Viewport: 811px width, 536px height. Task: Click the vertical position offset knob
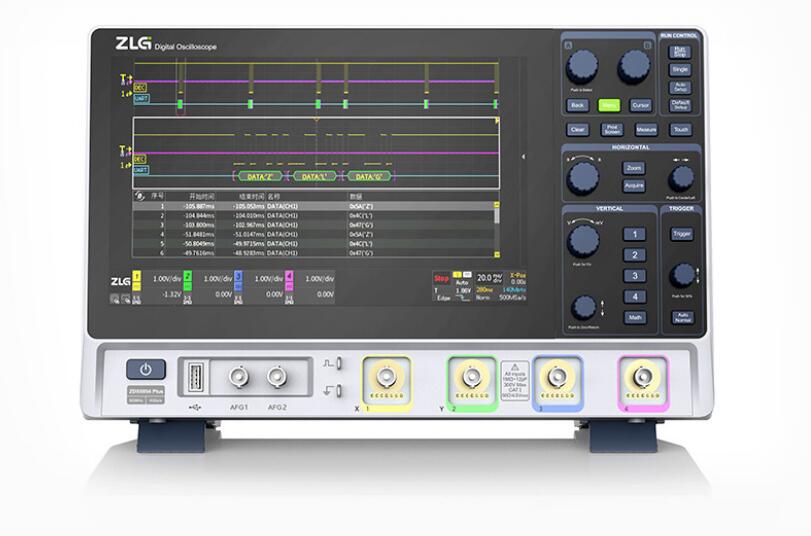tap(583, 308)
